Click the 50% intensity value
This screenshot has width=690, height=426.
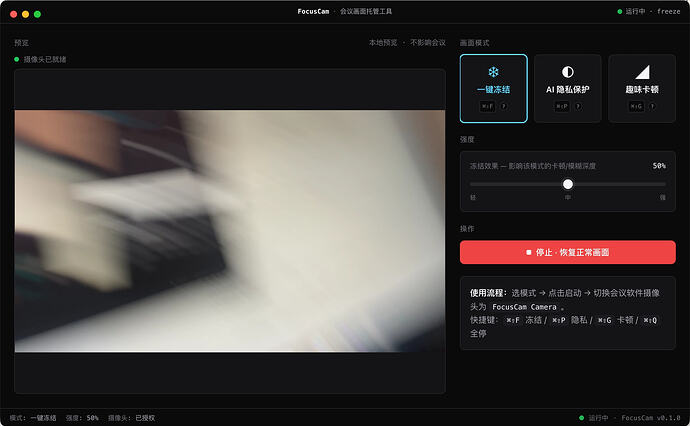[659, 166]
